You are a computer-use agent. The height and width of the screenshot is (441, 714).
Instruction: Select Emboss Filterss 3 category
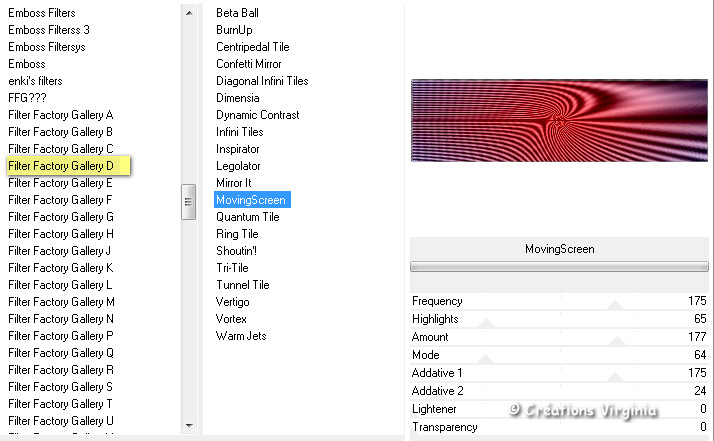click(x=49, y=30)
